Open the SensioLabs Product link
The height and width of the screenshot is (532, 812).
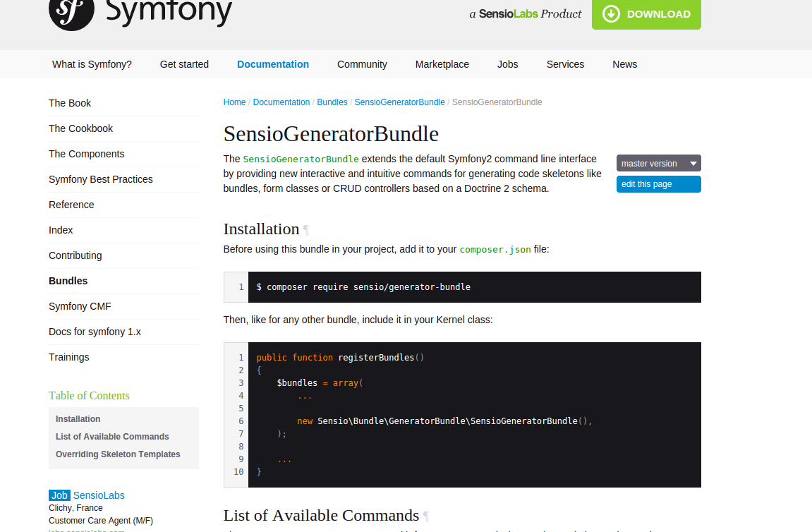(x=525, y=14)
